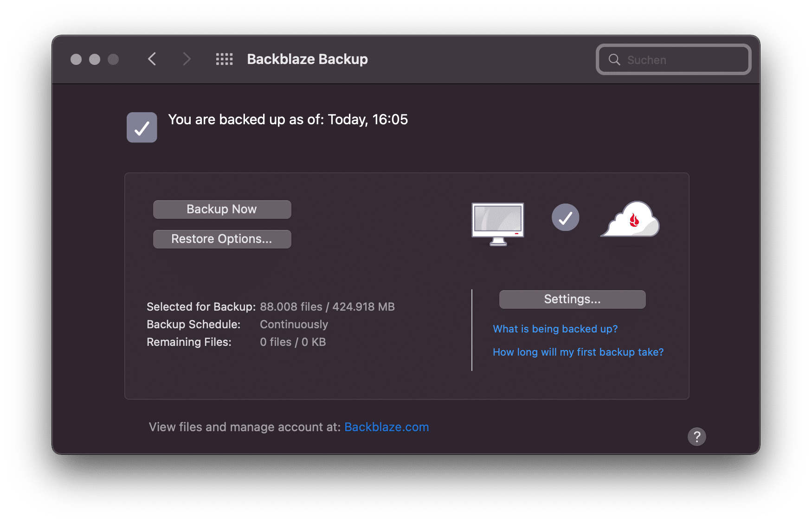Click the Backblaze flame cloud icon
Screen dimensions: 812x523
pos(630,219)
